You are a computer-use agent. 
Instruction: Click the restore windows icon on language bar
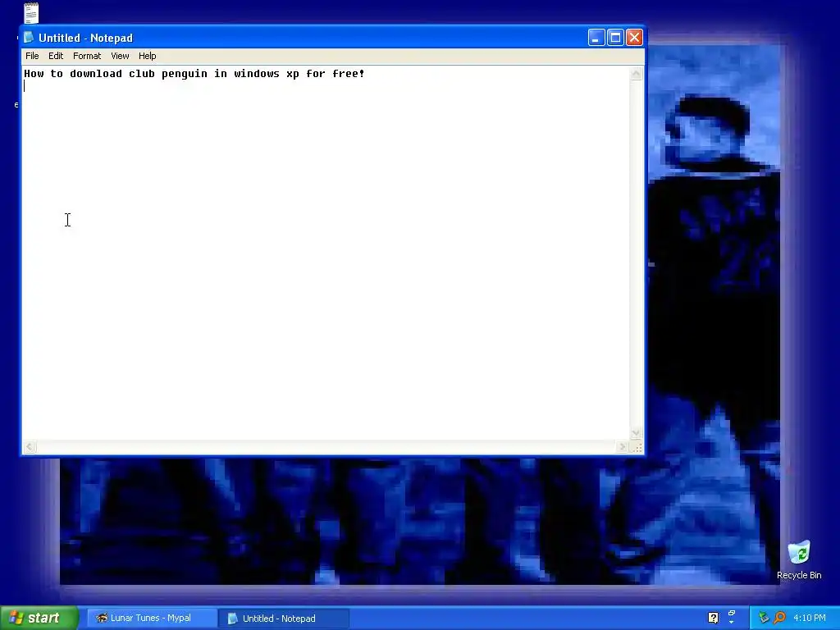[x=731, y=613]
